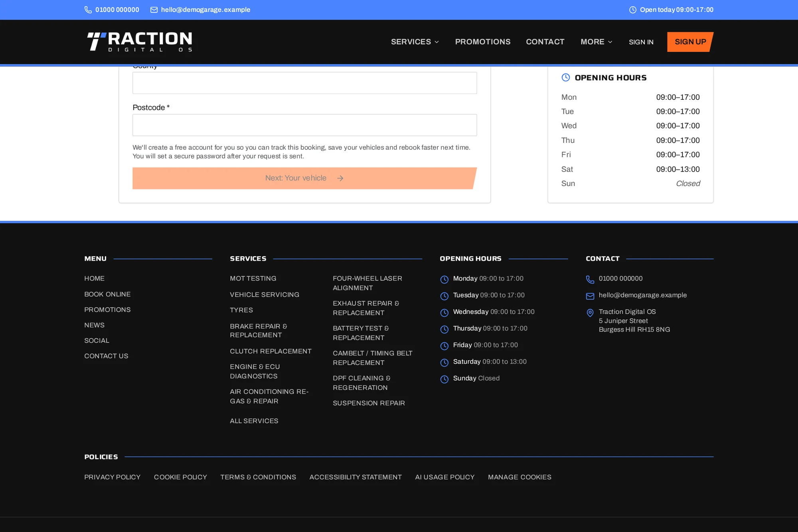The image size is (798, 532).
Task: Click footer phone number 01000 000000
Action: click(620, 279)
